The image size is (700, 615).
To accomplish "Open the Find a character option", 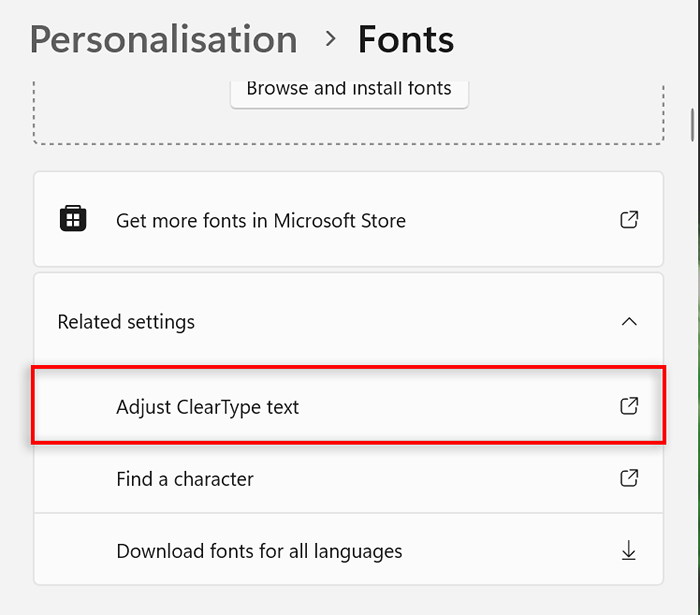I will click(x=348, y=478).
